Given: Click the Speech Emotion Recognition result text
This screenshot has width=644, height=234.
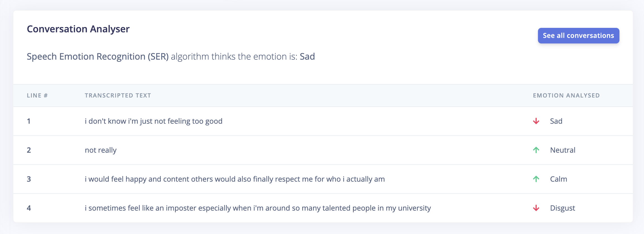Looking at the screenshot, I should click(x=171, y=57).
